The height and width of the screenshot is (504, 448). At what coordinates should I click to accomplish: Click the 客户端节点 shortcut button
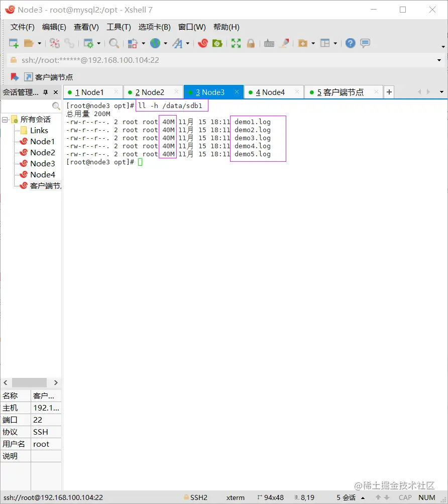49,77
